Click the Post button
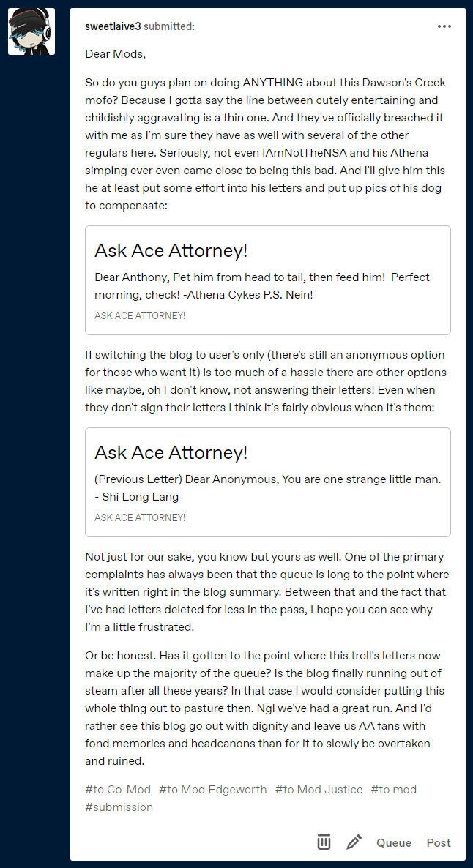Viewport: 473px width, 868px height. coord(439,842)
